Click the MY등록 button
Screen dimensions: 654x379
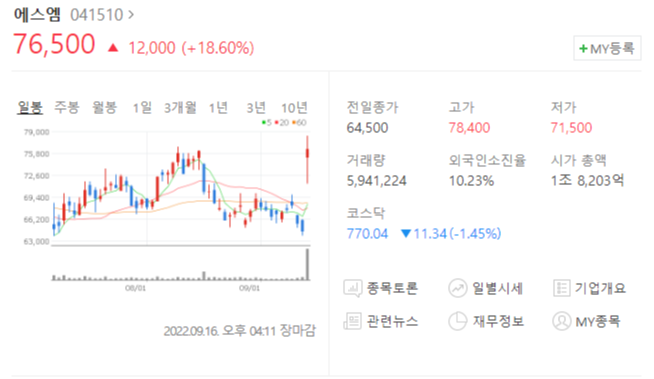(x=607, y=48)
